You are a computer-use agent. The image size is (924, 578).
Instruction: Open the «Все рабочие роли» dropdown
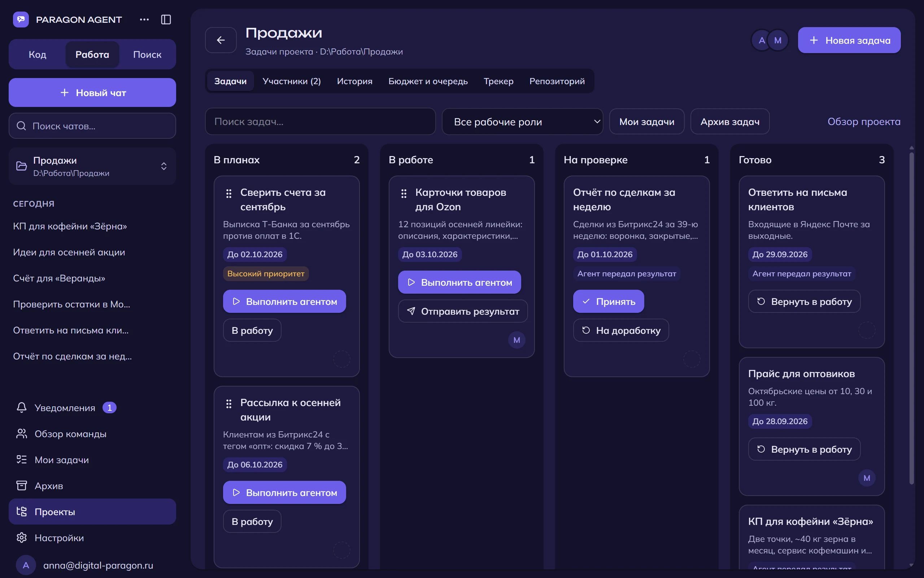click(x=522, y=122)
